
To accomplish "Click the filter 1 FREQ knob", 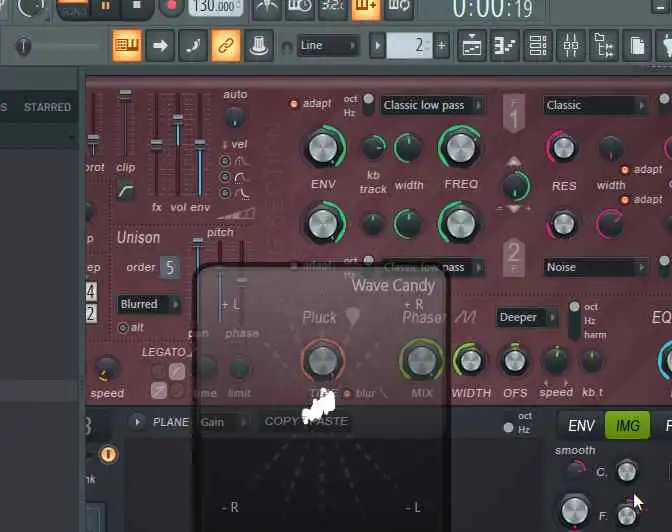I will click(x=460, y=148).
